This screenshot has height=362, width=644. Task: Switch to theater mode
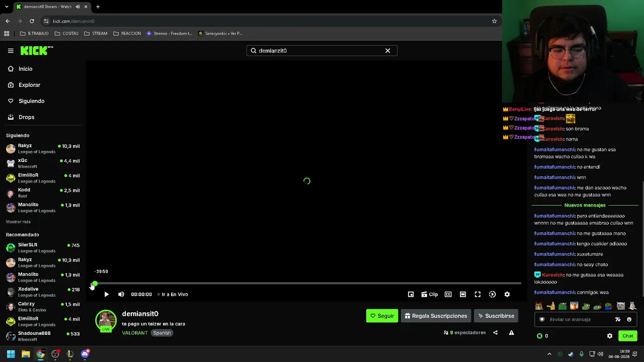(463, 294)
